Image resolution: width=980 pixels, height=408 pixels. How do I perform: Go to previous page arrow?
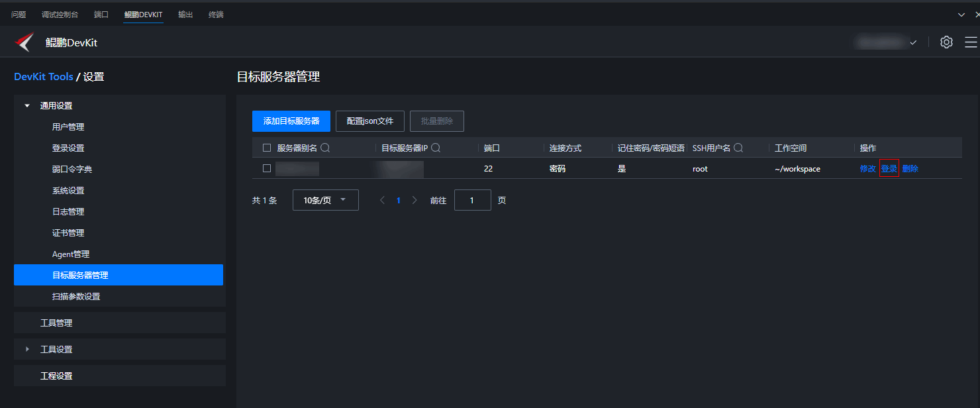tap(382, 200)
